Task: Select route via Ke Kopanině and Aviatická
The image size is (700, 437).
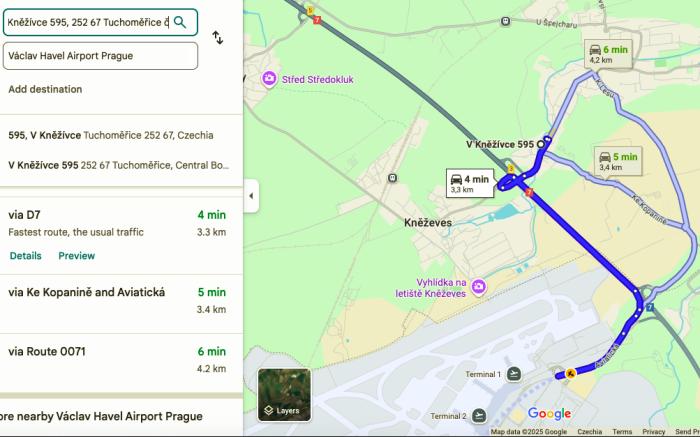Action: tap(121, 304)
